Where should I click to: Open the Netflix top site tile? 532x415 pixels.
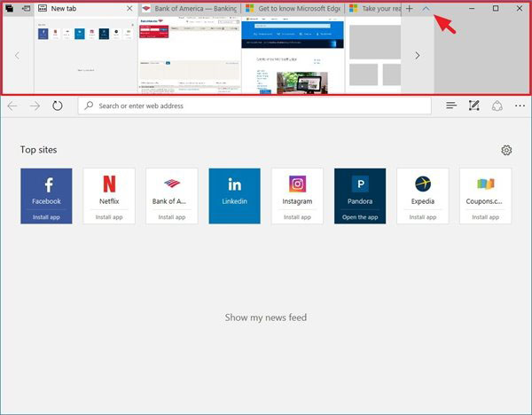(x=109, y=193)
